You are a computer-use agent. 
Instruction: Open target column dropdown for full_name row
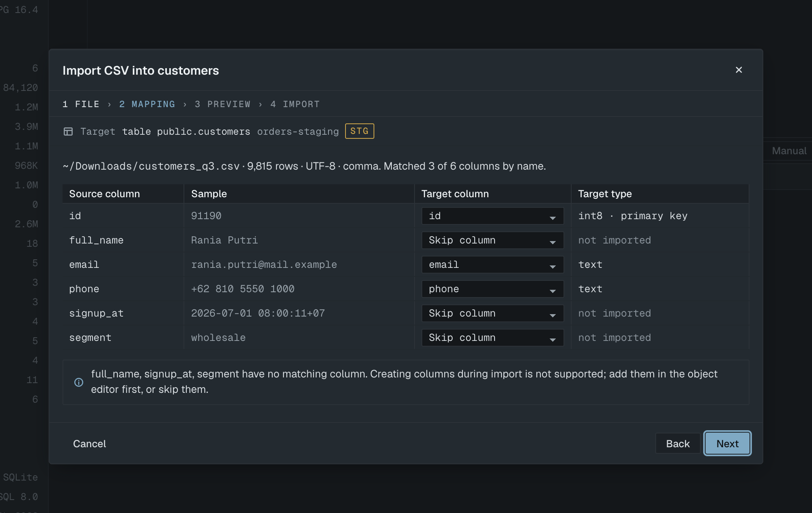[x=492, y=240]
